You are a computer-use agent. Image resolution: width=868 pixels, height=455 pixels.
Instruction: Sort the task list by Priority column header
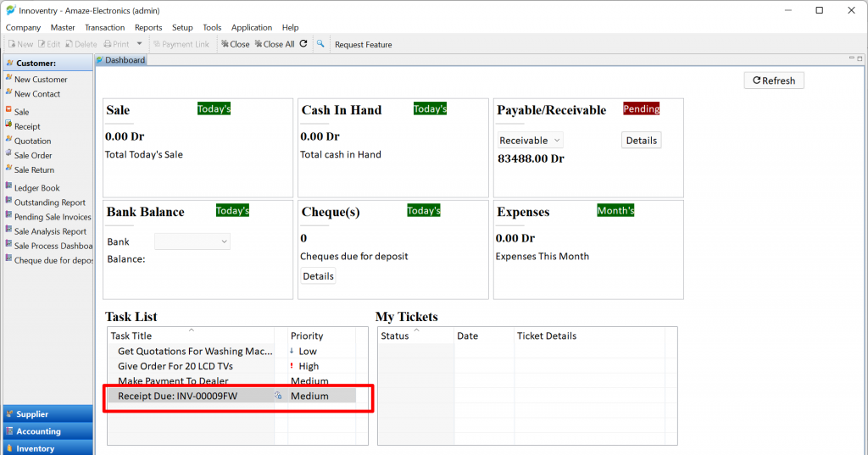point(307,336)
